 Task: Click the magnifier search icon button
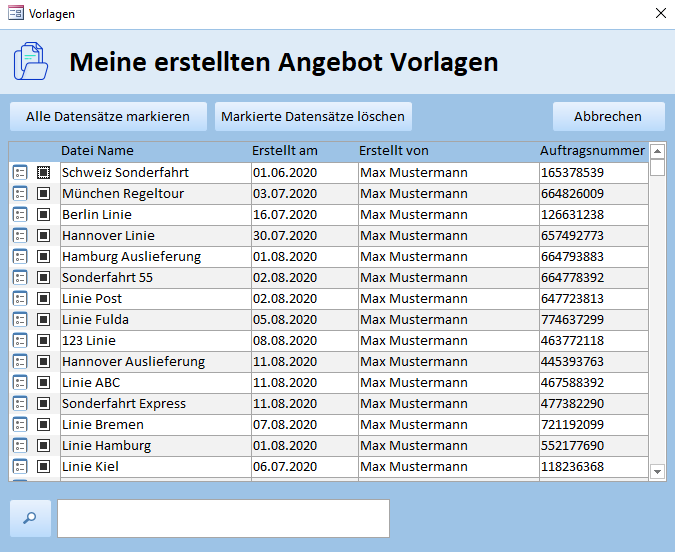[30, 518]
